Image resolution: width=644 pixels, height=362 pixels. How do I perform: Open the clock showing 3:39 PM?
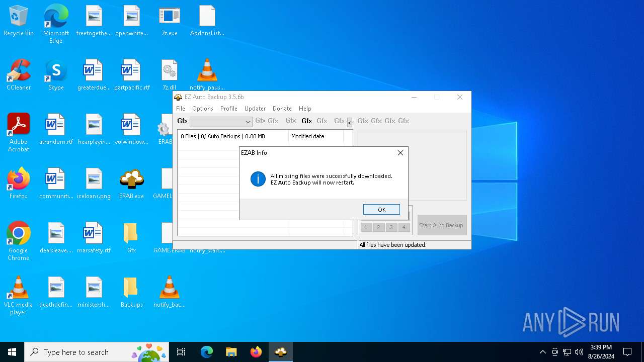(601, 352)
